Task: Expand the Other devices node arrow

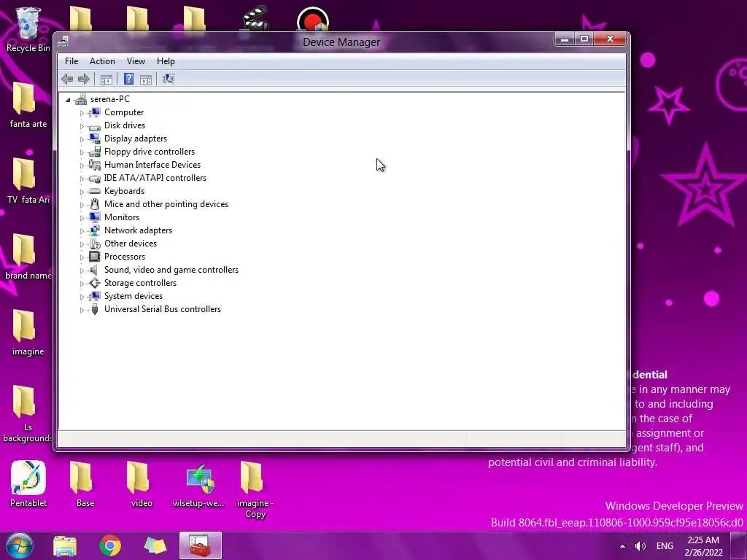Action: 82,244
